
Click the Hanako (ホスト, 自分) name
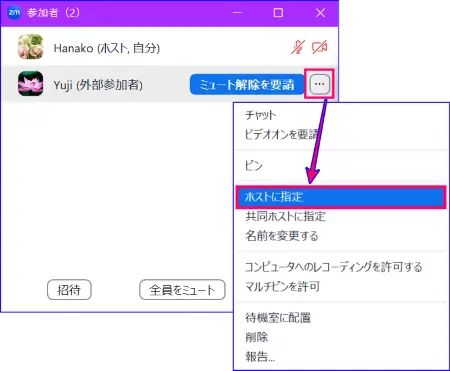click(x=107, y=48)
